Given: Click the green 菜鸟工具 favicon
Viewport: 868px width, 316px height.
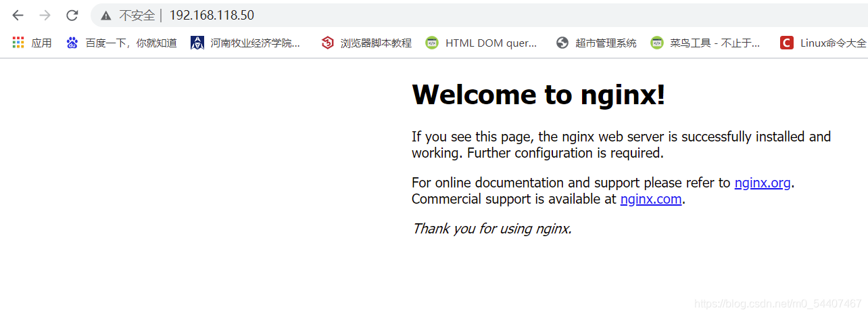Looking at the screenshot, I should pyautogui.click(x=656, y=43).
